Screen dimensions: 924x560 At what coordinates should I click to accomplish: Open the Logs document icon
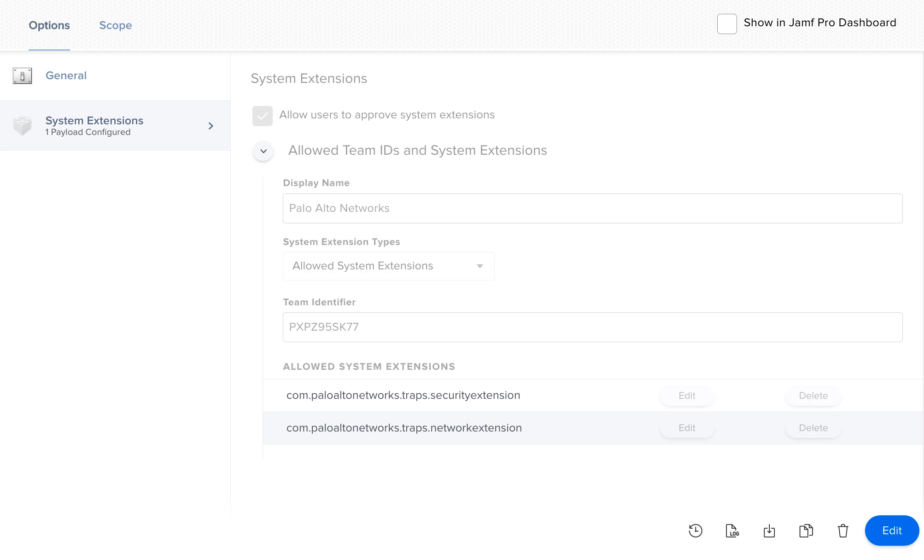[732, 531]
